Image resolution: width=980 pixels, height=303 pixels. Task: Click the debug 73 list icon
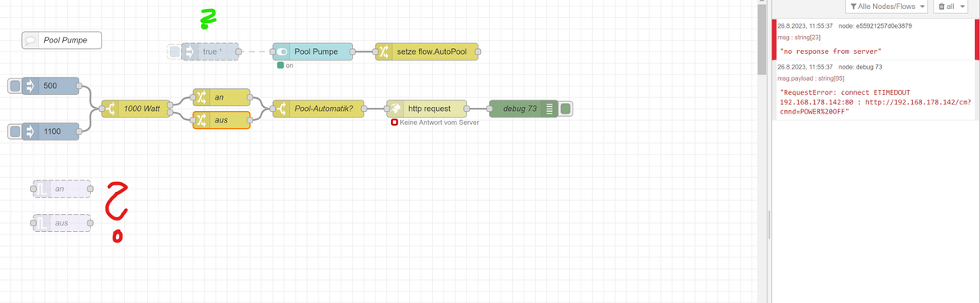click(550, 109)
